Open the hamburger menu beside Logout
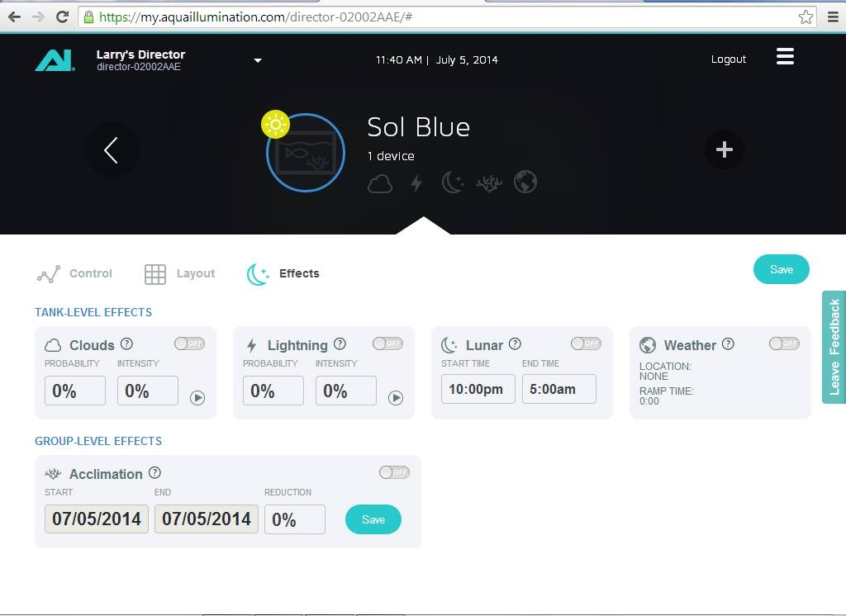The image size is (846, 616). [x=785, y=56]
